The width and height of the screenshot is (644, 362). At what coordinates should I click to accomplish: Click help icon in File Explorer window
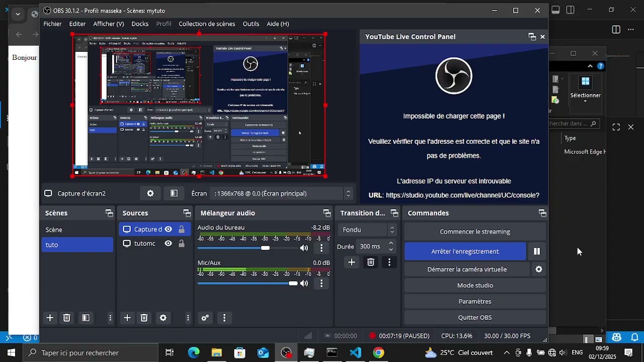(x=601, y=66)
